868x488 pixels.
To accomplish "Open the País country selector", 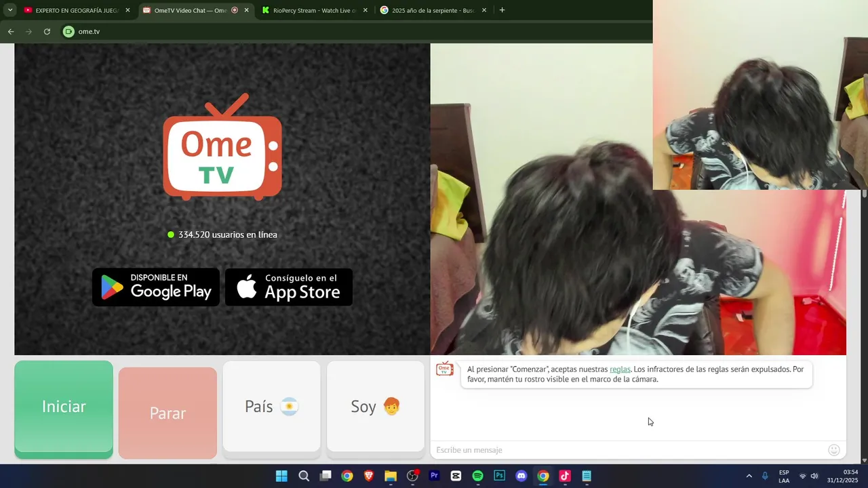I will 271,406.
